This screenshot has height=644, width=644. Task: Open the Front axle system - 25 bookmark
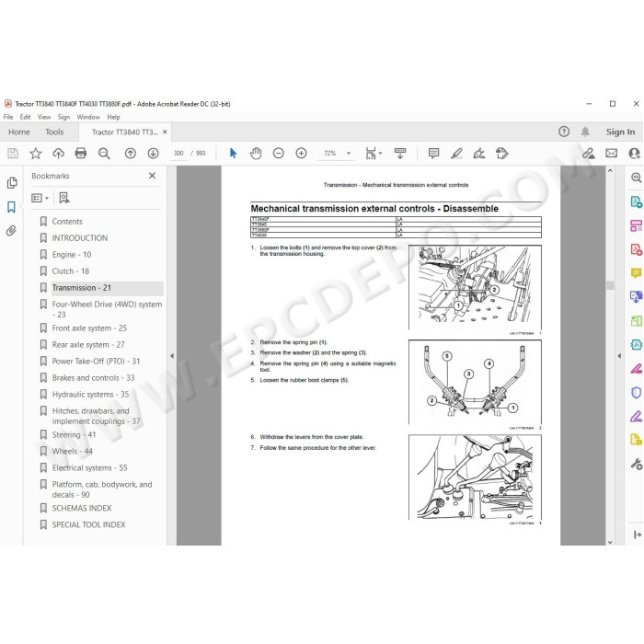pyautogui.click(x=89, y=328)
